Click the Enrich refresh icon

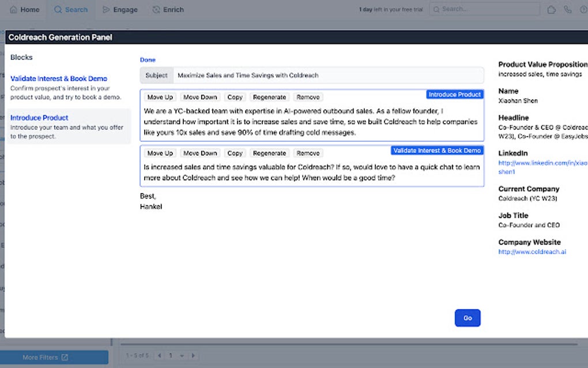pos(156,9)
